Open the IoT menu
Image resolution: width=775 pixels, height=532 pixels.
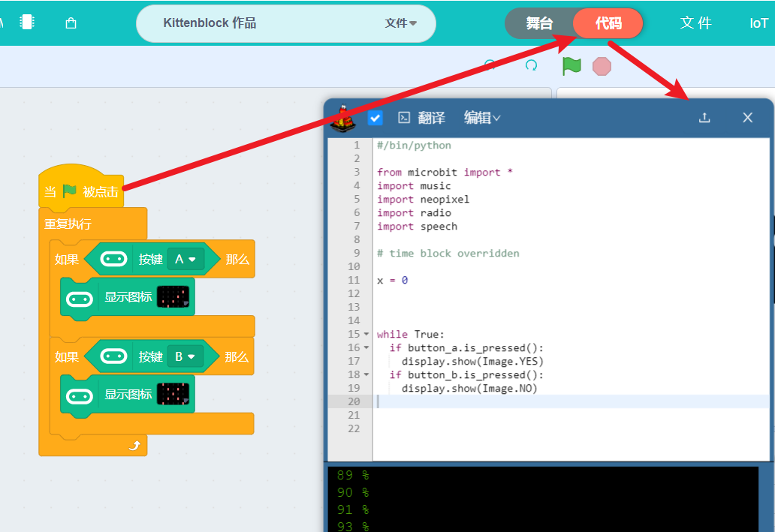click(x=758, y=23)
